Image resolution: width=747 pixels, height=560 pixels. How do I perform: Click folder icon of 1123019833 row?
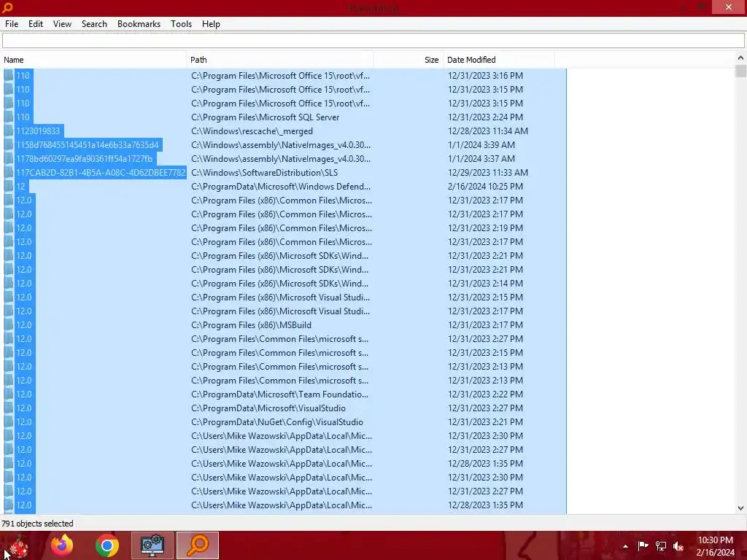[x=9, y=131]
